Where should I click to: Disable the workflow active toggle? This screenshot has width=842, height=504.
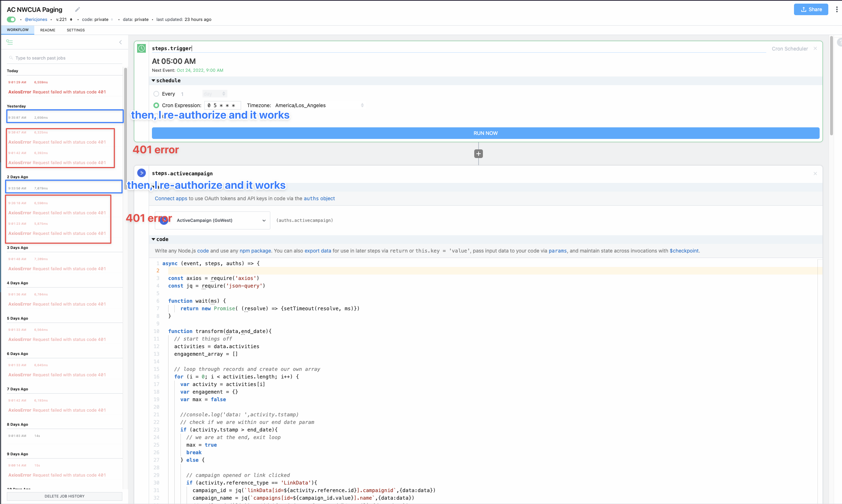(11, 19)
